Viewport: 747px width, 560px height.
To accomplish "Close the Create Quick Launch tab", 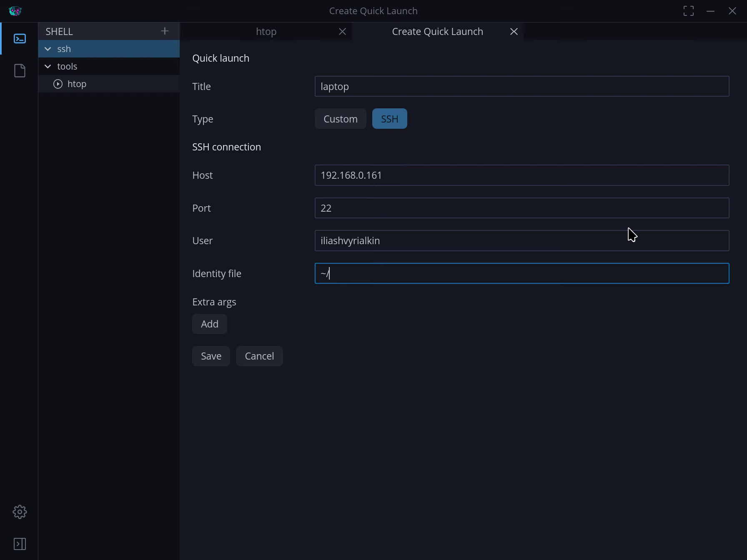I will tap(514, 32).
